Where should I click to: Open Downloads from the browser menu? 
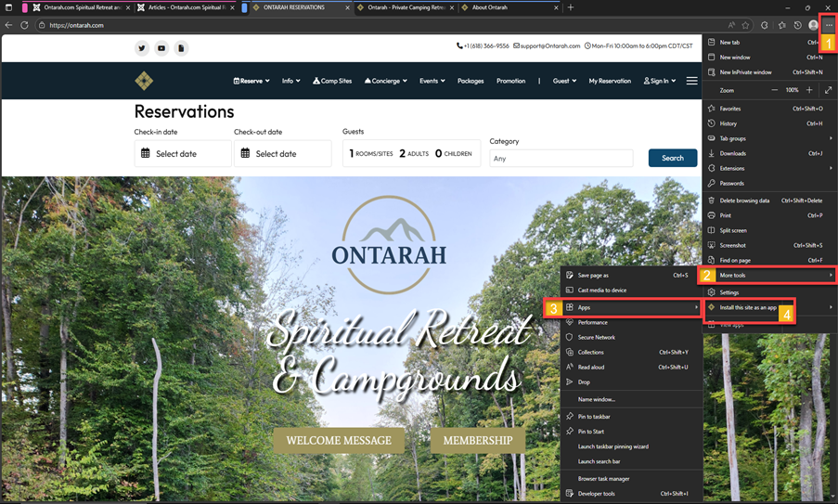[769, 153]
